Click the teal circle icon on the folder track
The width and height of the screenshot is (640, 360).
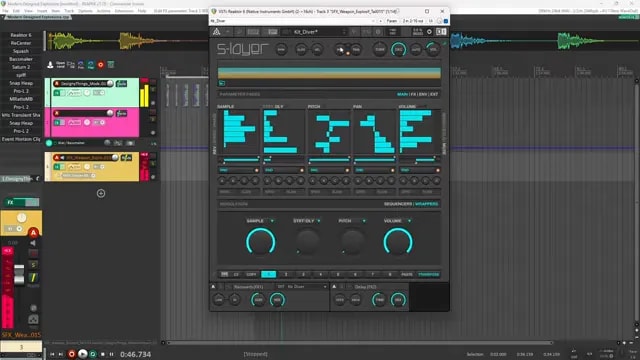[49, 143]
